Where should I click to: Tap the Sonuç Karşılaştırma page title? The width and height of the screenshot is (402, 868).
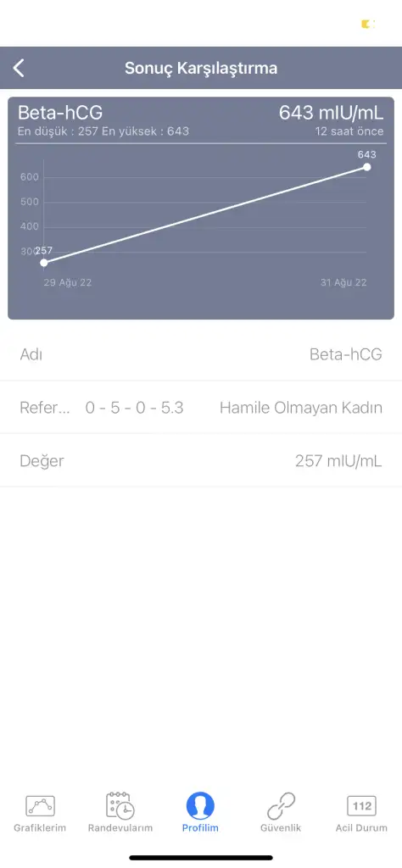[x=201, y=68]
